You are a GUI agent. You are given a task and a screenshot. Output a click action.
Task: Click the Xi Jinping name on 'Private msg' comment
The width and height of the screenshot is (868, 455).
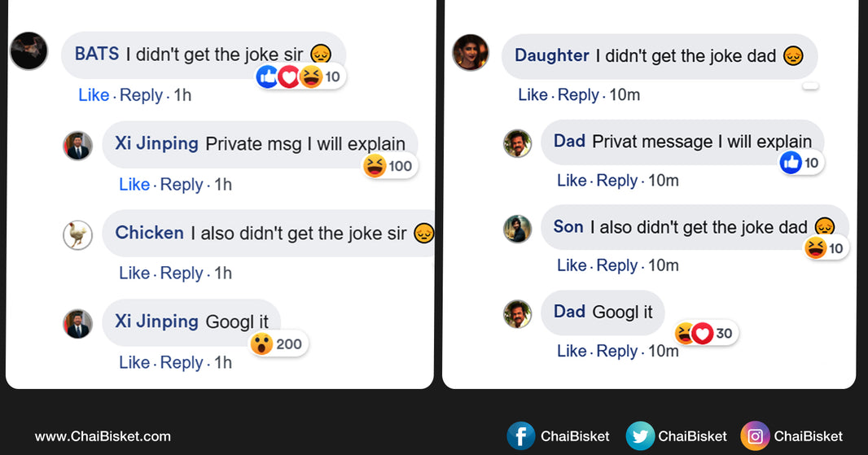pos(156,143)
